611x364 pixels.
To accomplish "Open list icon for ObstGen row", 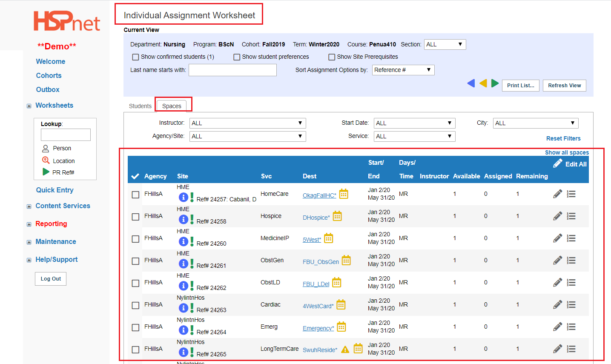I will [x=571, y=261].
